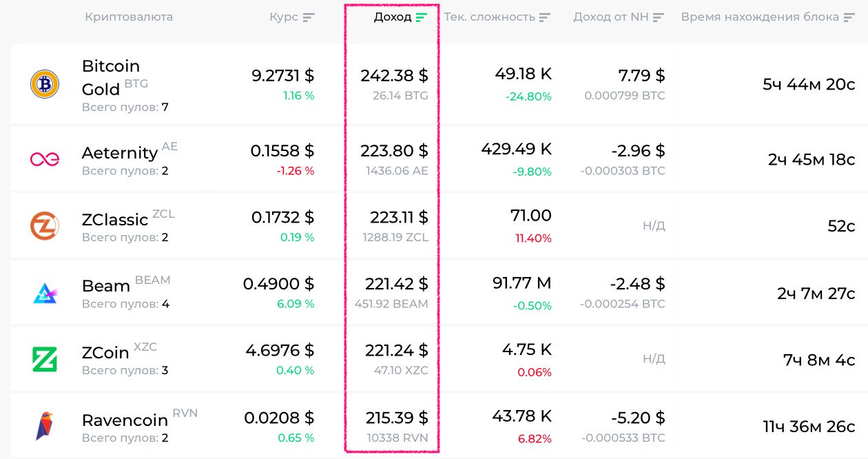Viewport: 868px width, 459px height.
Task: Click the -2.48 $ NH income value
Action: pos(637,283)
